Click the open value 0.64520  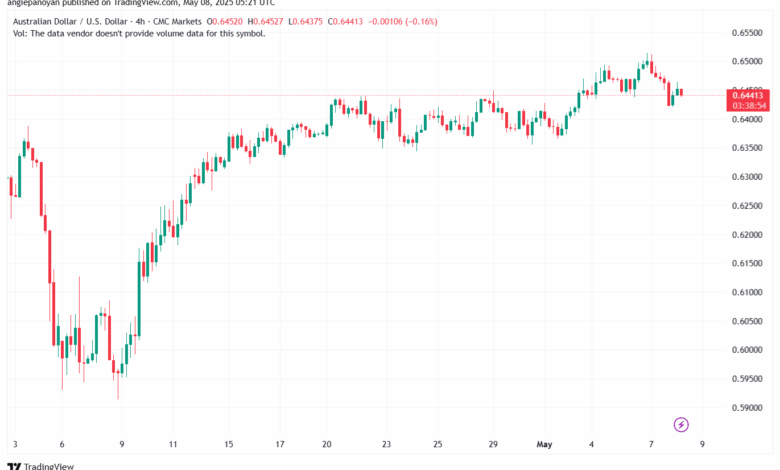coord(228,21)
